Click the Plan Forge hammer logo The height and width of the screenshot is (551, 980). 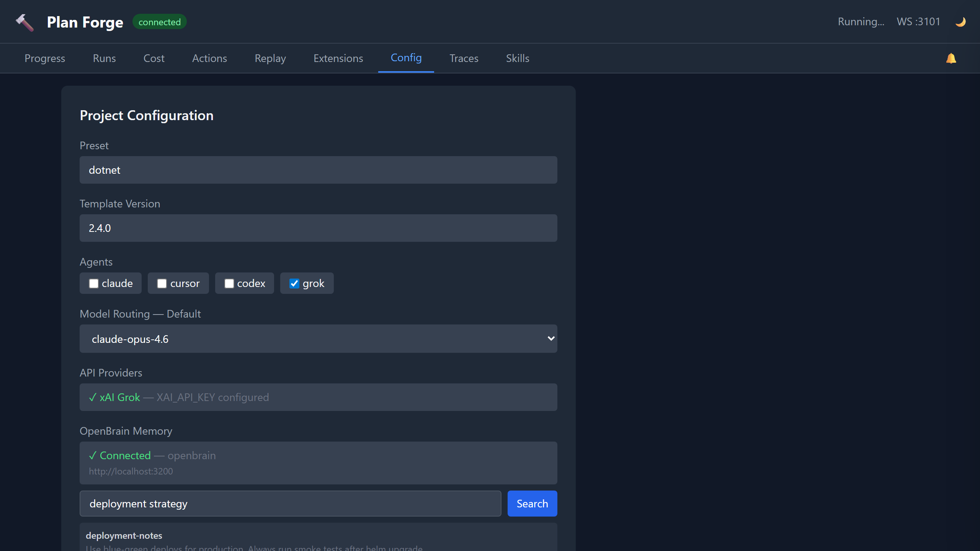click(x=24, y=22)
